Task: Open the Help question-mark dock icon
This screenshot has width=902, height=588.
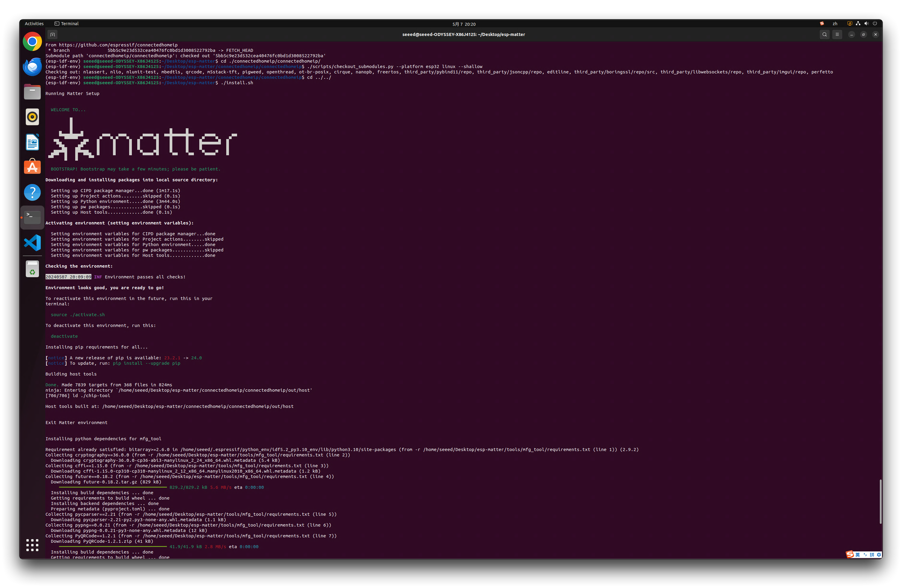Action: tap(32, 192)
